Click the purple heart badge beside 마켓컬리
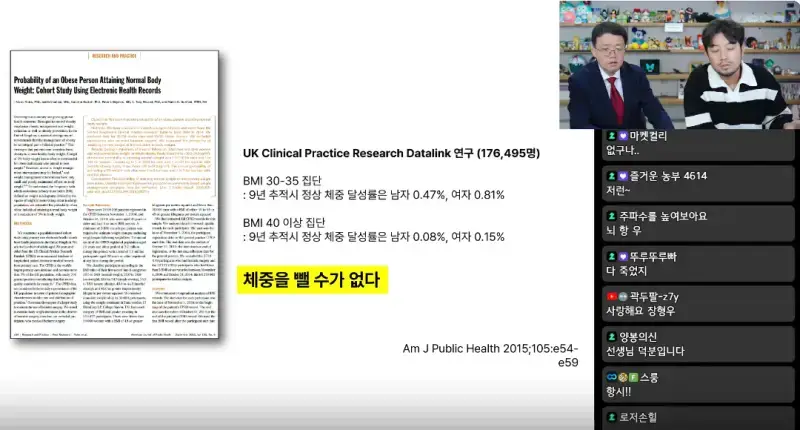This screenshot has width=800, height=430. [x=623, y=136]
